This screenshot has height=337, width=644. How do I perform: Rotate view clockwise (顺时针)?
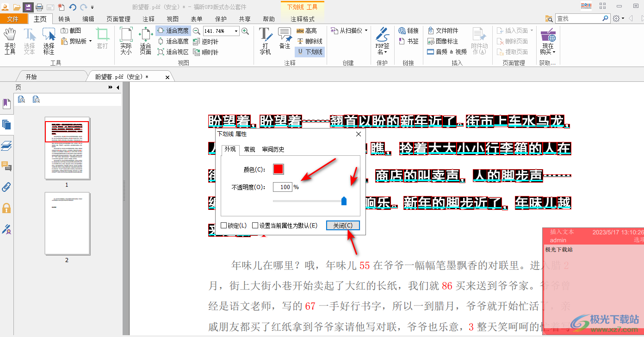tap(206, 52)
